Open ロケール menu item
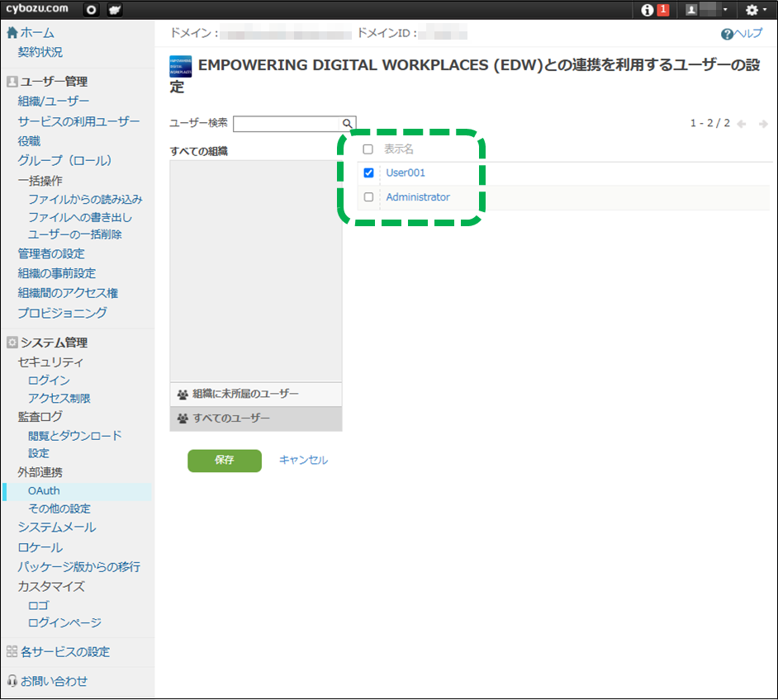The height and width of the screenshot is (700, 778). pyautogui.click(x=40, y=548)
